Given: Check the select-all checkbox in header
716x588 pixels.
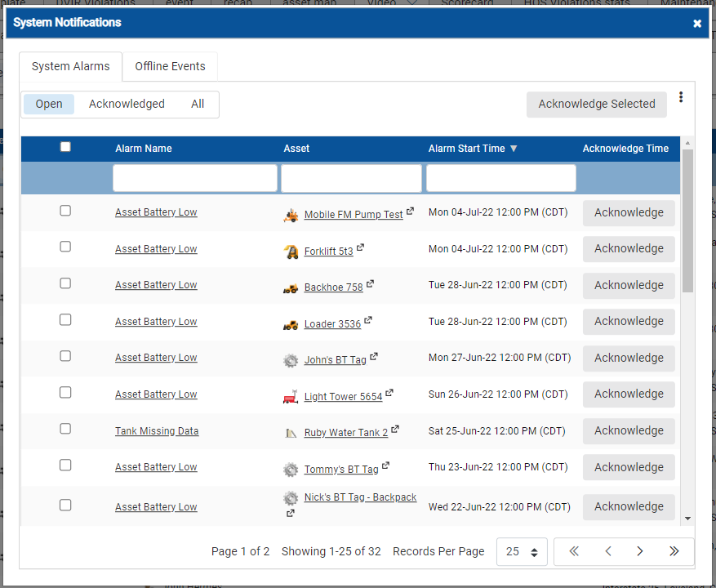Looking at the screenshot, I should coord(65,146).
